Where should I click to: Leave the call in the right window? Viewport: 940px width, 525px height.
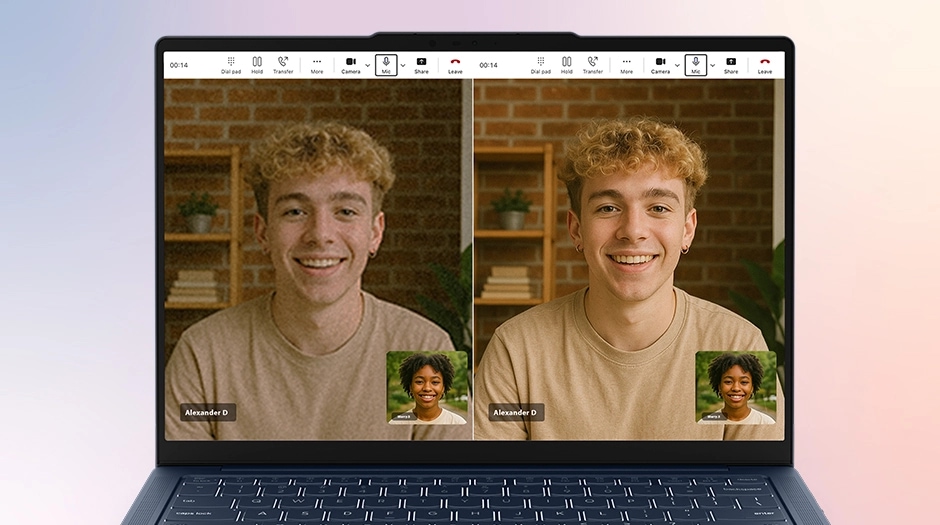coord(765,65)
